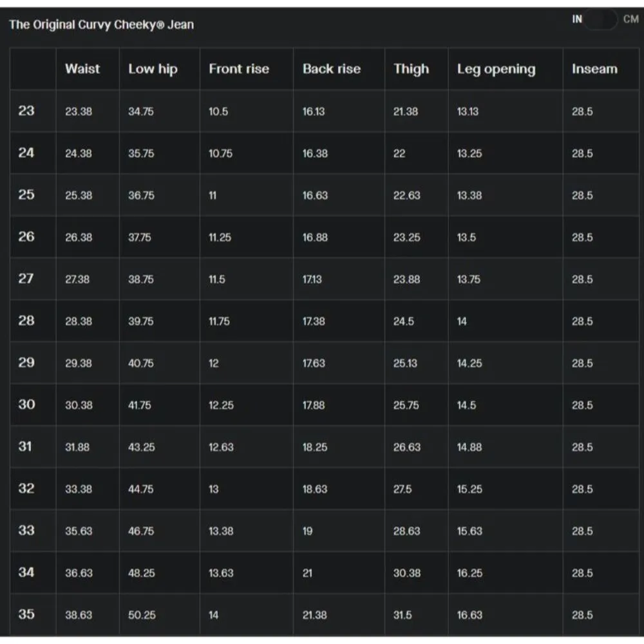This screenshot has height=644, width=644.
Task: Click the leg opening value 16.63 cell
Action: tap(469, 615)
